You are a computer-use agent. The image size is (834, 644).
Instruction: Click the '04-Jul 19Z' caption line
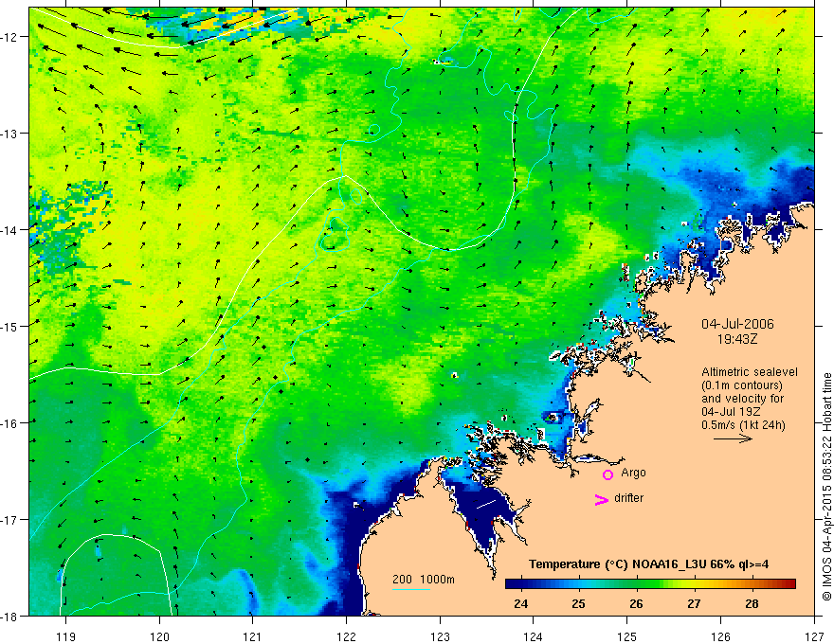pos(730,412)
